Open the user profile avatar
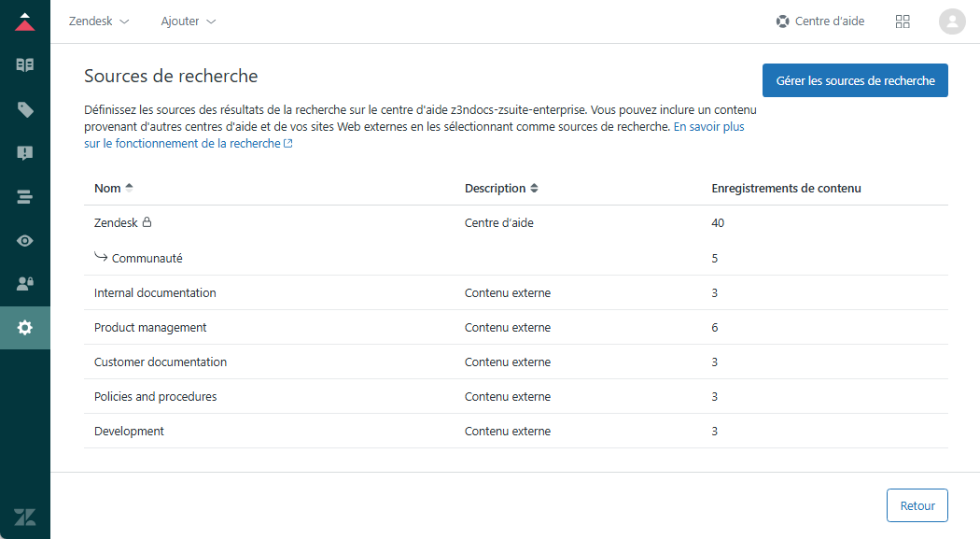980x539 pixels. pyautogui.click(x=952, y=21)
